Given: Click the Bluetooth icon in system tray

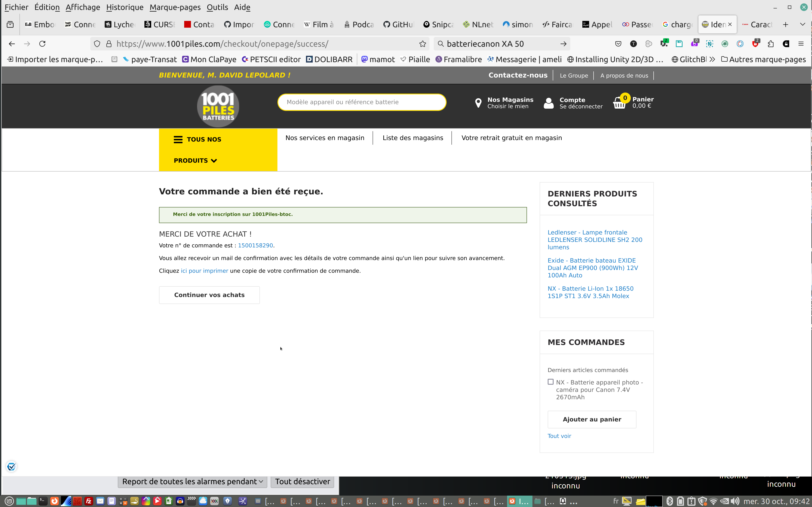Looking at the screenshot, I should coord(669,501).
